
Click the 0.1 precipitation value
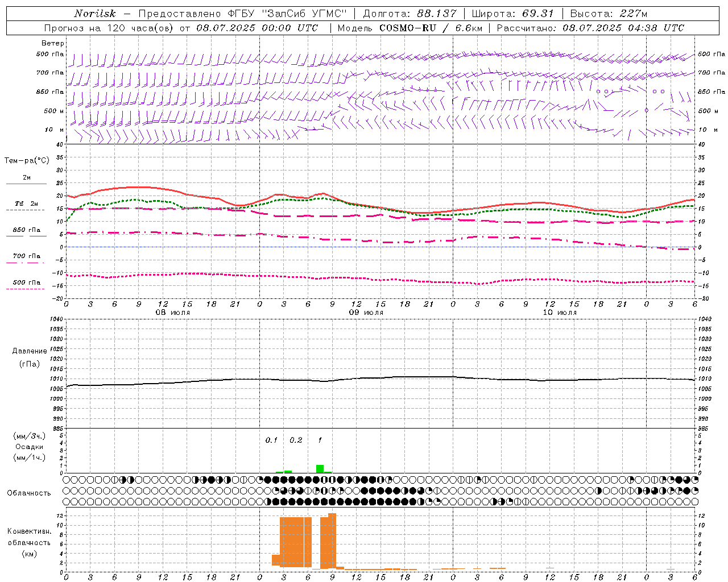point(271,440)
